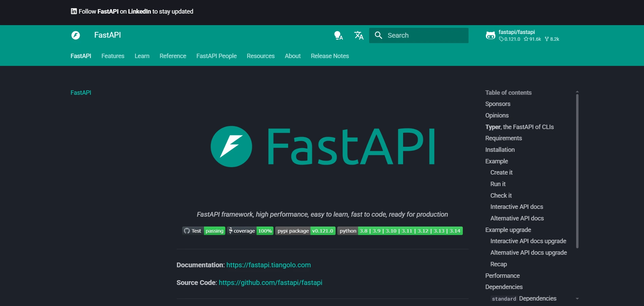Expand the Example section in table of contents
Screen dimensions: 644x306
496,161
